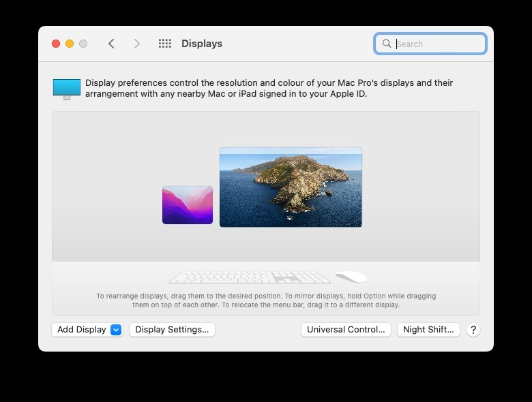
Task: Close the Displays window
Action: (x=56, y=44)
